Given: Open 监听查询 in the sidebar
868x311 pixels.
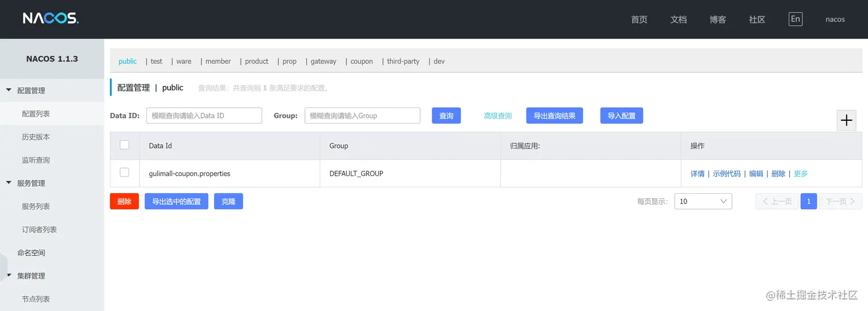Looking at the screenshot, I should 52,160.
